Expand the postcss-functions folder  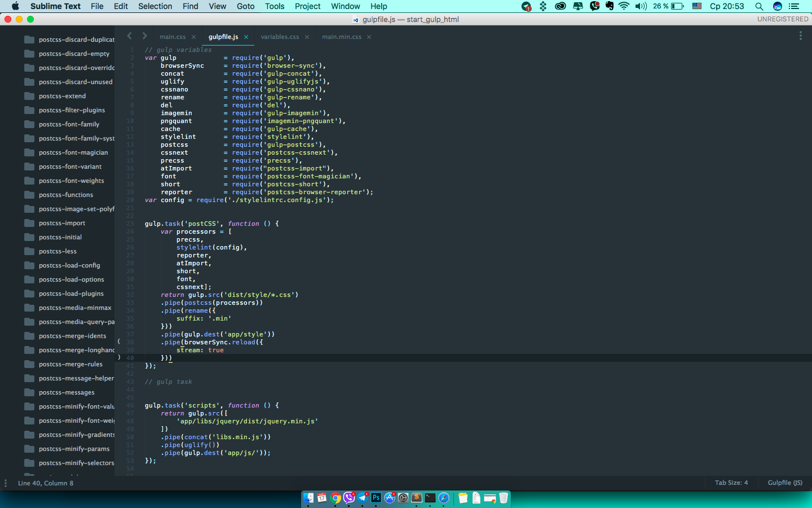point(59,195)
